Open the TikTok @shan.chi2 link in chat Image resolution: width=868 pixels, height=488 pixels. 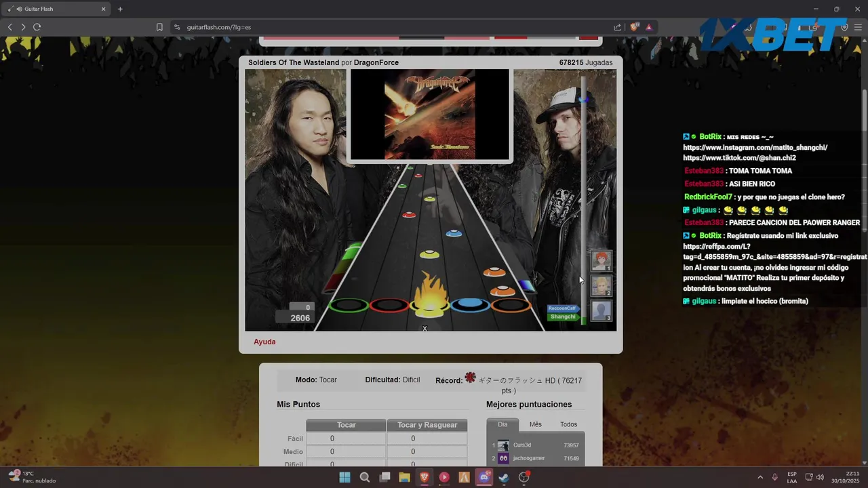point(739,158)
